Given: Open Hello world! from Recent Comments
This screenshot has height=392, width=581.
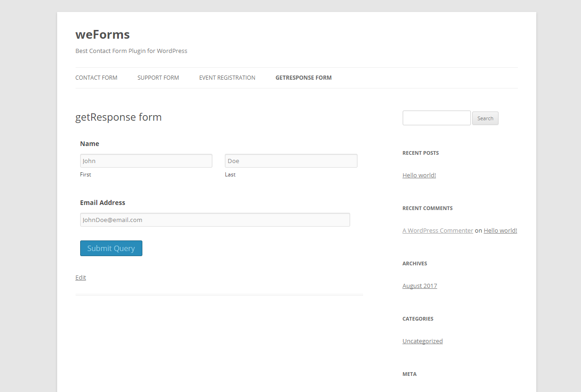Looking at the screenshot, I should (500, 230).
